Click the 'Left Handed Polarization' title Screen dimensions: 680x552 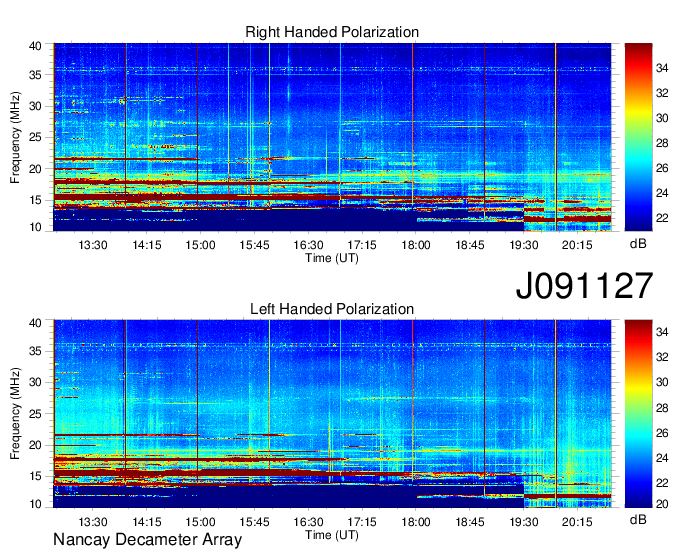coord(332,309)
